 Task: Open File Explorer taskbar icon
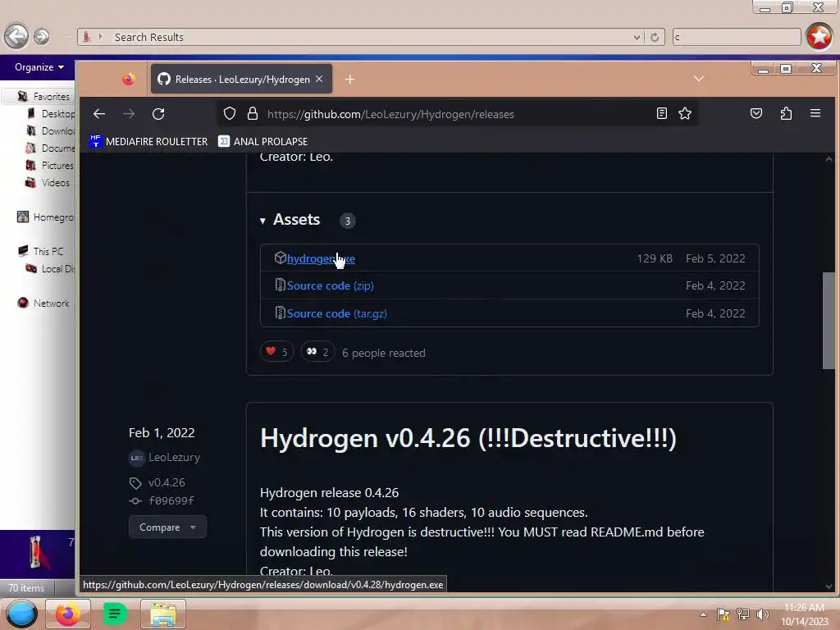[163, 614]
